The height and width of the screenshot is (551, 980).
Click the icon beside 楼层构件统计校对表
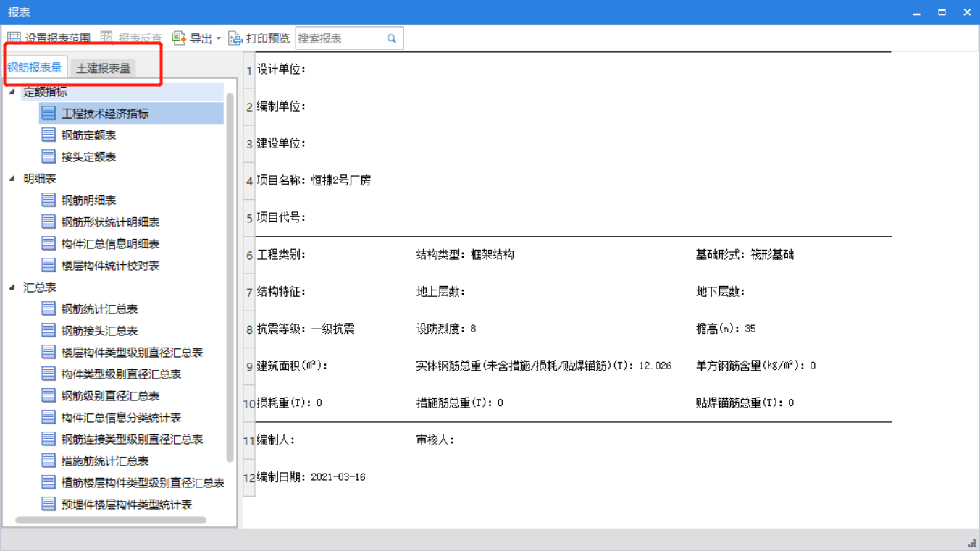[x=49, y=265]
